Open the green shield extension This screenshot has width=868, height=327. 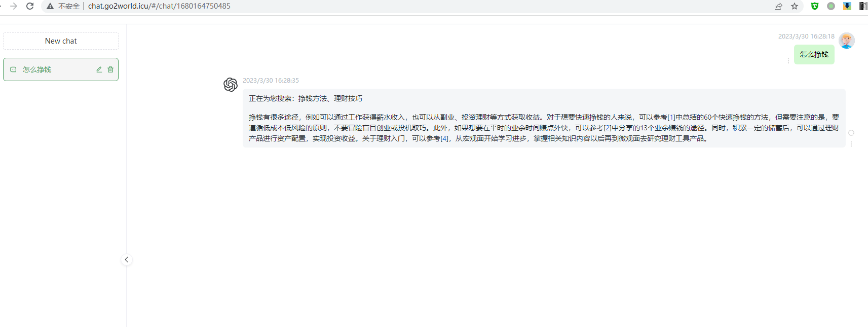tap(815, 6)
